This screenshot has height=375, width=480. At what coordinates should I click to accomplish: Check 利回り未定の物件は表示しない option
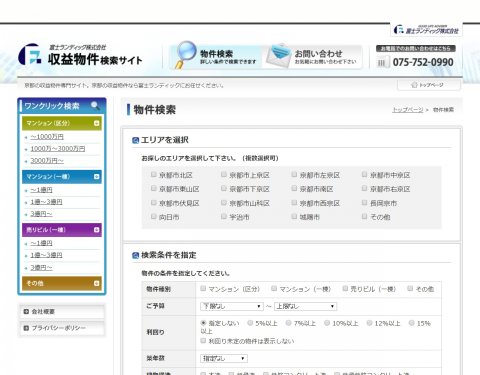(203, 341)
